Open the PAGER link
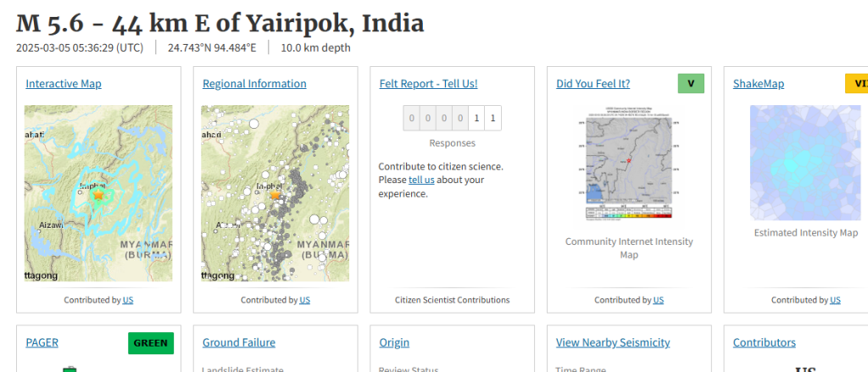Screen dimensions: 868x372 coord(42,342)
